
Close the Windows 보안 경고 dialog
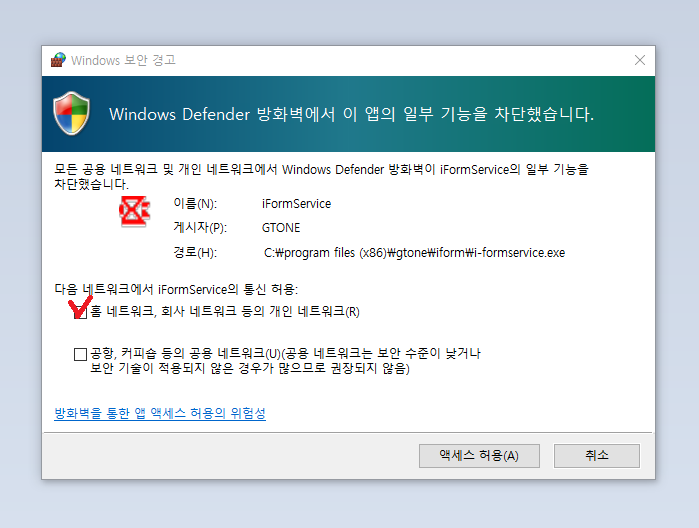tap(640, 60)
